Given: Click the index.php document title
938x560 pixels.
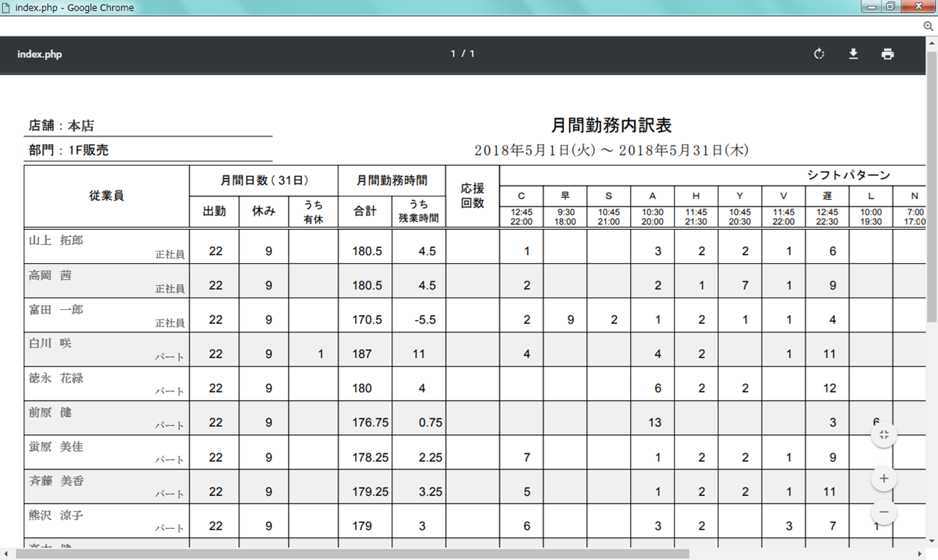Looking at the screenshot, I should click(39, 55).
